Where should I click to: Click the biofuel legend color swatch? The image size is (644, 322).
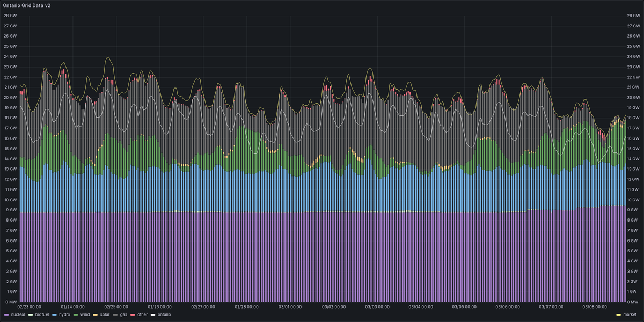(x=30, y=315)
